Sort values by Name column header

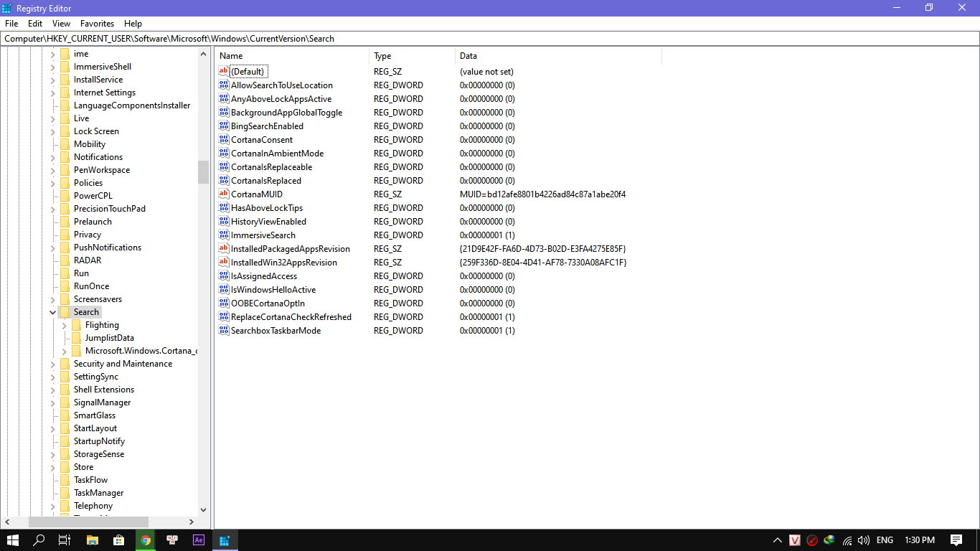click(292, 56)
